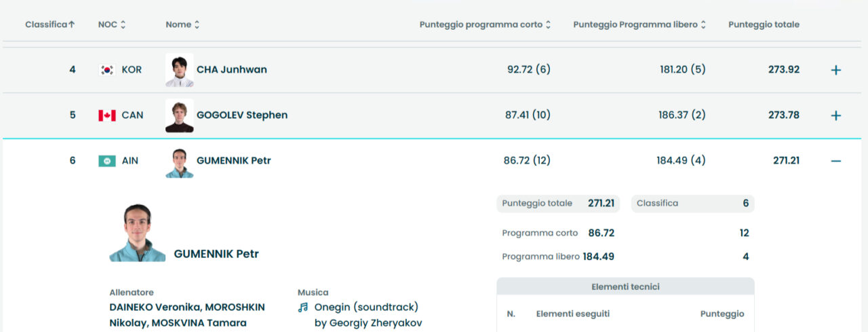Open CHA Junhwan's small profile photo

pyautogui.click(x=179, y=70)
